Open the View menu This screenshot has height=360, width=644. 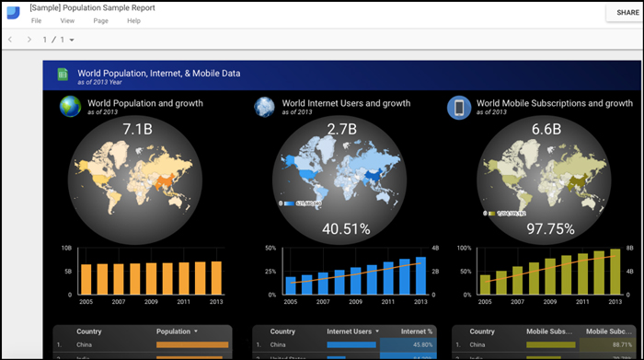67,21
